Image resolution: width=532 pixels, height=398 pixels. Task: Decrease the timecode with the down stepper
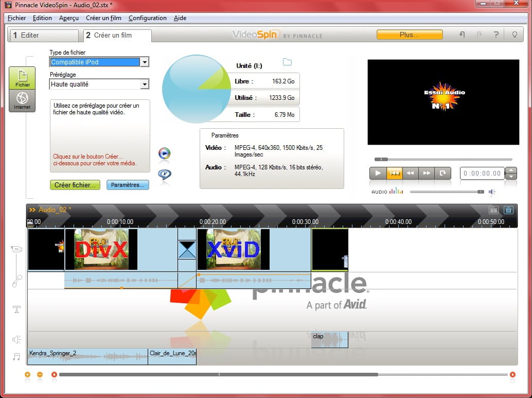[x=511, y=176]
